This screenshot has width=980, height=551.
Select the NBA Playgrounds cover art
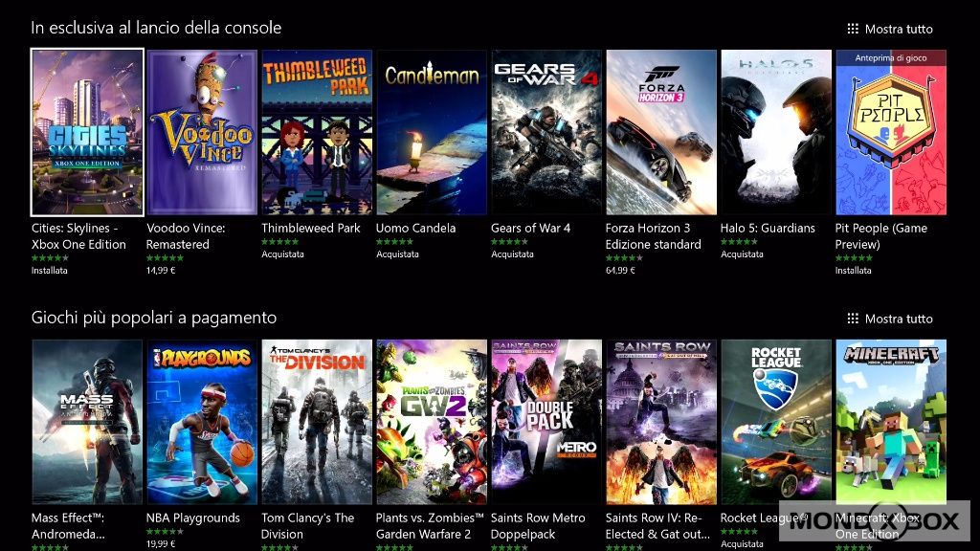(x=202, y=422)
